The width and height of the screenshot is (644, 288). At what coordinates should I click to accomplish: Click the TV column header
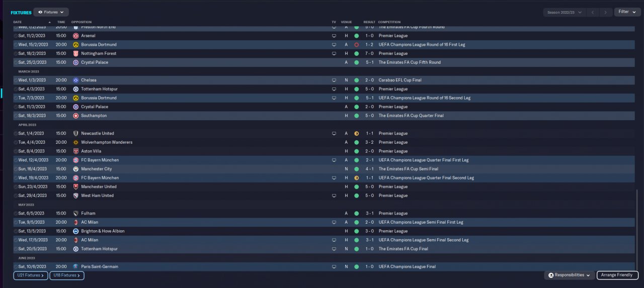(334, 22)
